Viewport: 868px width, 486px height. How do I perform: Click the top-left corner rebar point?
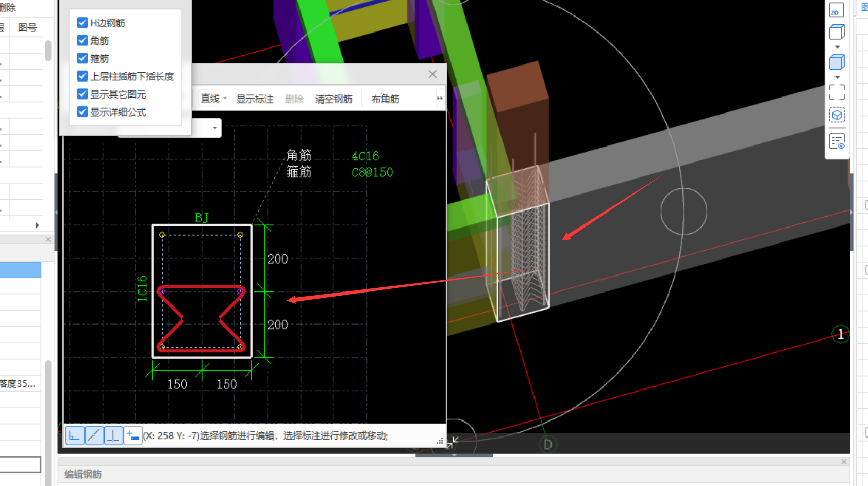coord(162,235)
